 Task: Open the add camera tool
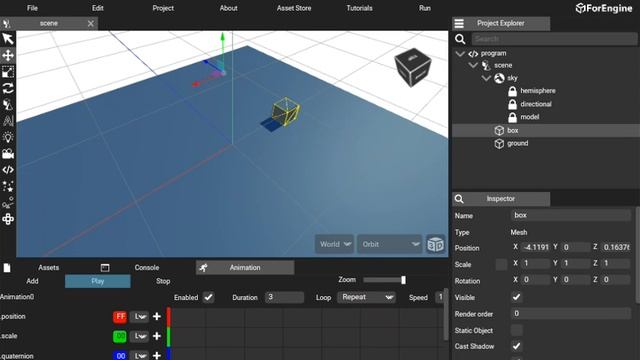point(8,153)
